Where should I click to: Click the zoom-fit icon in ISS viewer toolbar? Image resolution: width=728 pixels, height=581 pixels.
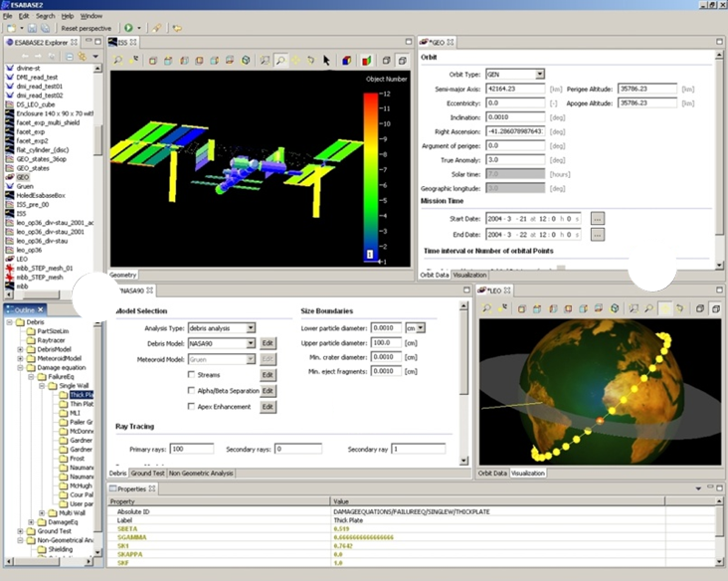click(x=118, y=61)
